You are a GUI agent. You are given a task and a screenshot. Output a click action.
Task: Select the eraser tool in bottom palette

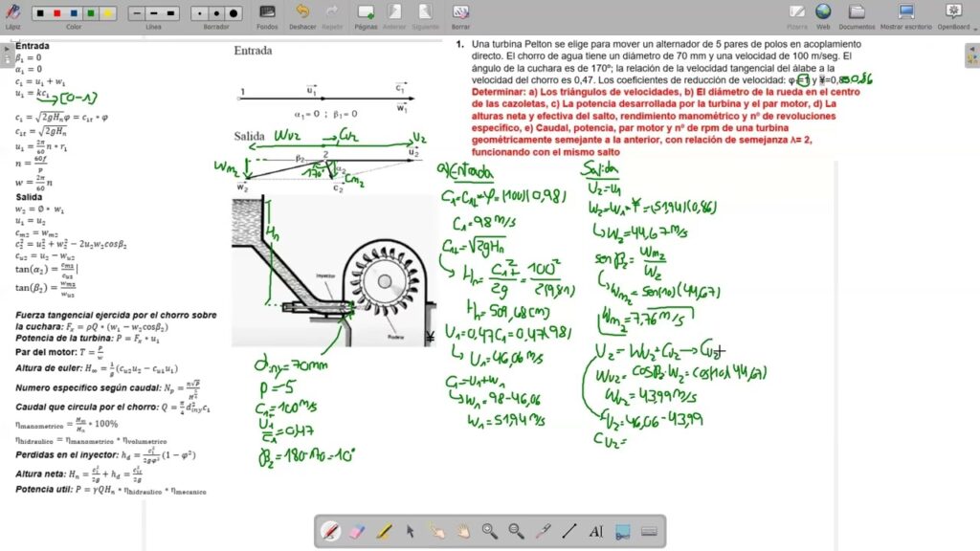357,531
